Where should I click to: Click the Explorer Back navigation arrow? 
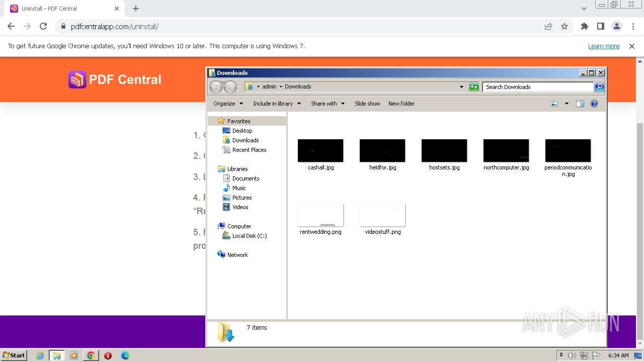(216, 87)
